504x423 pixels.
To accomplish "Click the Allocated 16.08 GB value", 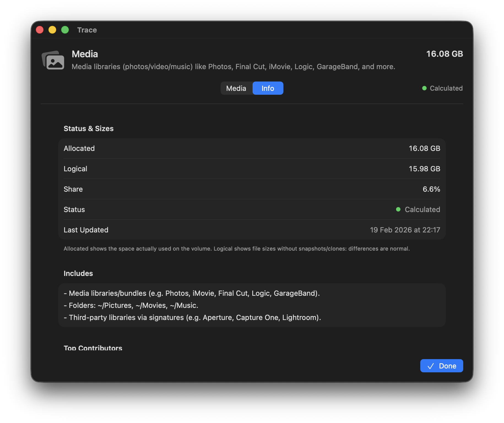I will click(x=424, y=148).
